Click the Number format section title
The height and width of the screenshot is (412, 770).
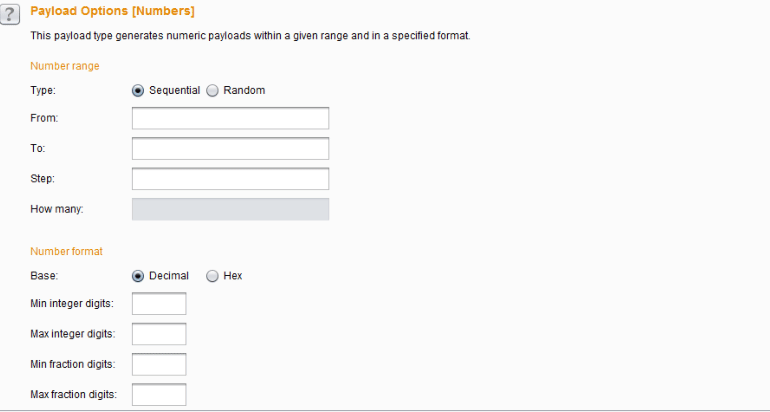coord(66,251)
